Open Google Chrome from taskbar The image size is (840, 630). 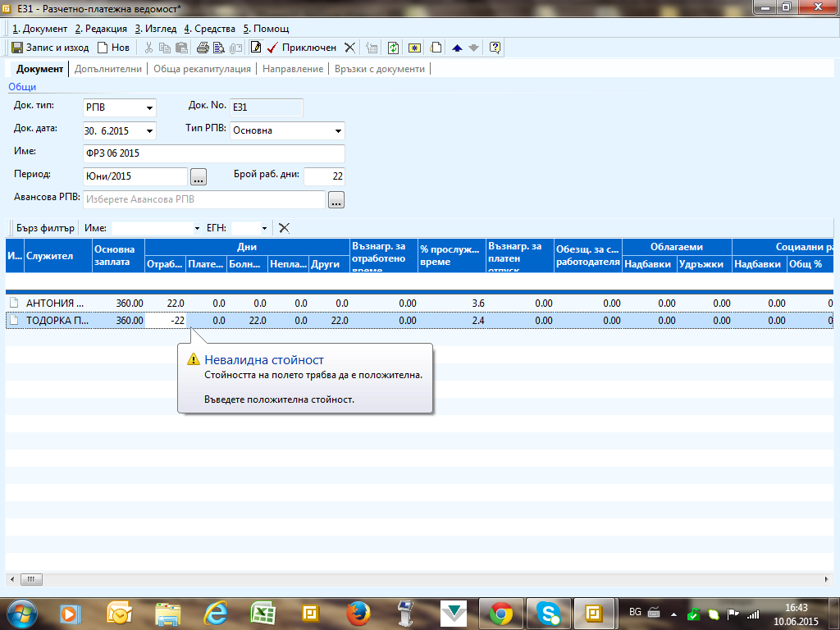click(501, 614)
